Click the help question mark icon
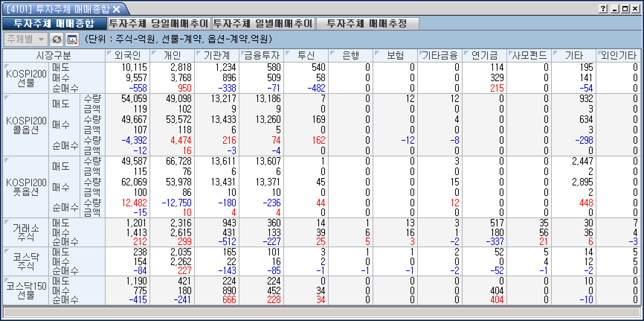 coord(603,9)
